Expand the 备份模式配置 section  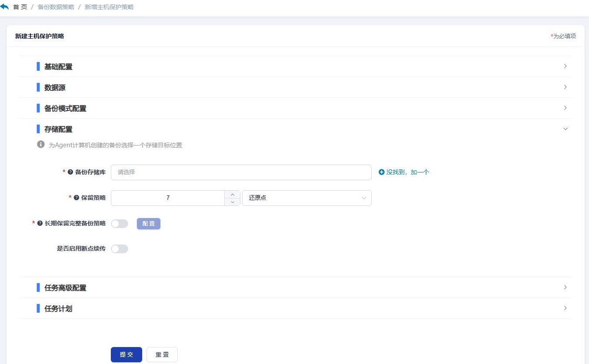pos(295,108)
